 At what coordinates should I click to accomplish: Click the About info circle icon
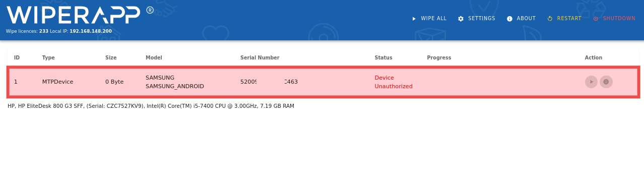tap(509, 19)
